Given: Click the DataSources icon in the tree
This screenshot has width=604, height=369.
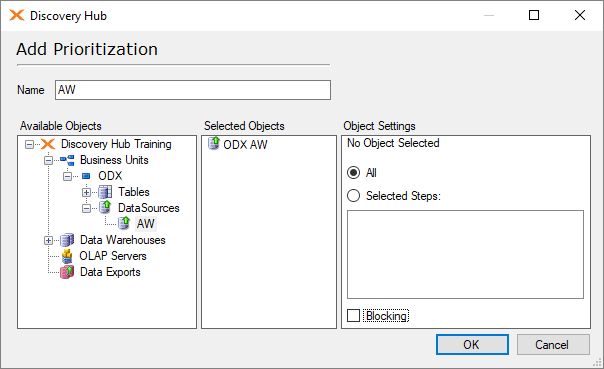Looking at the screenshot, I should click(x=105, y=207).
